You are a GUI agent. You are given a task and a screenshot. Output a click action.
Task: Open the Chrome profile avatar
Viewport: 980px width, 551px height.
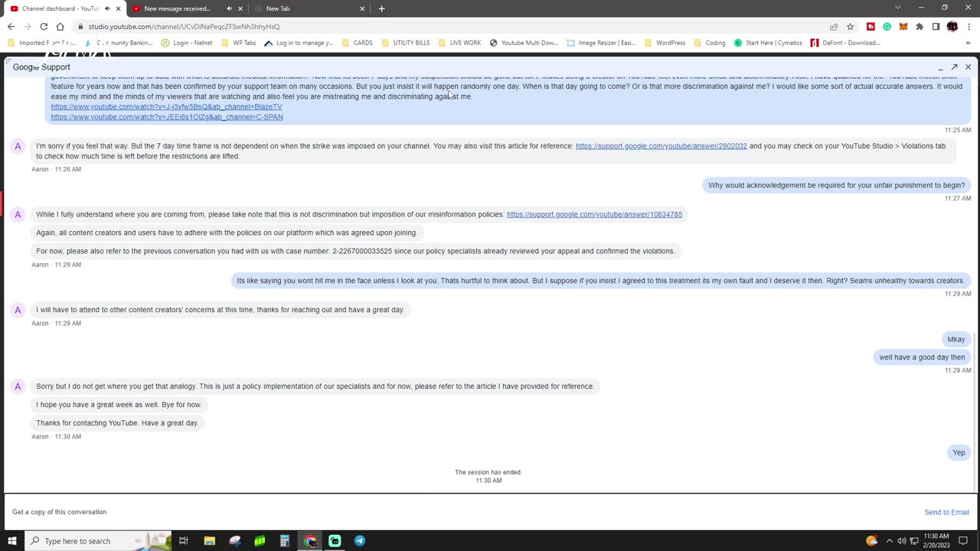pos(952,27)
